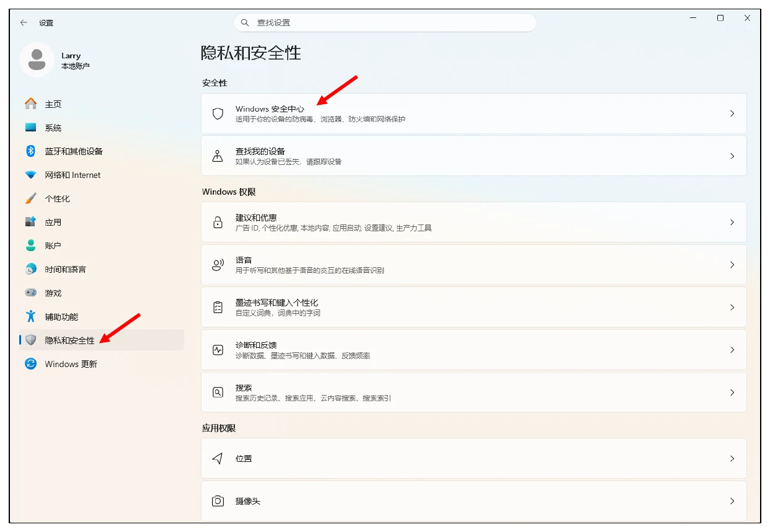Click chevron on 语音 row

pyautogui.click(x=732, y=265)
